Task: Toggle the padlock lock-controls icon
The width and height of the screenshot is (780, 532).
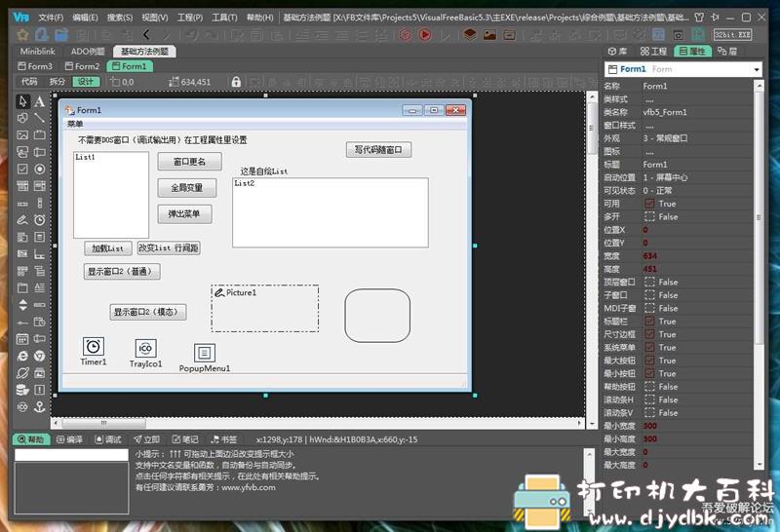Action: [236, 82]
